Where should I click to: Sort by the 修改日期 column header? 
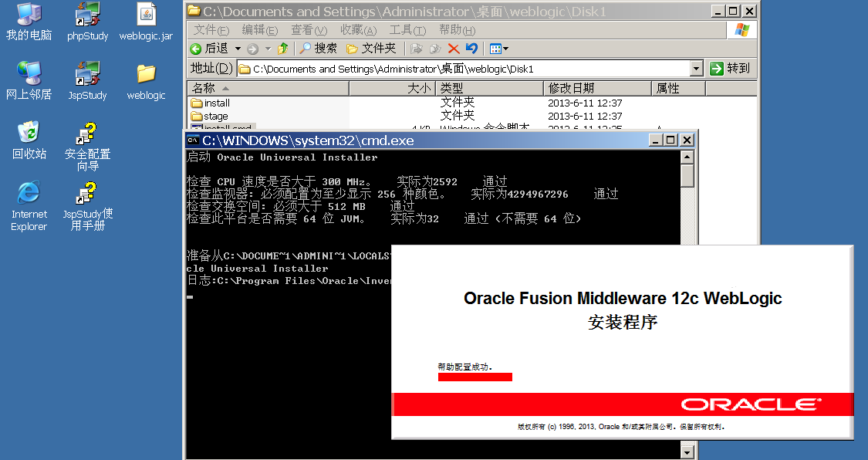597,88
